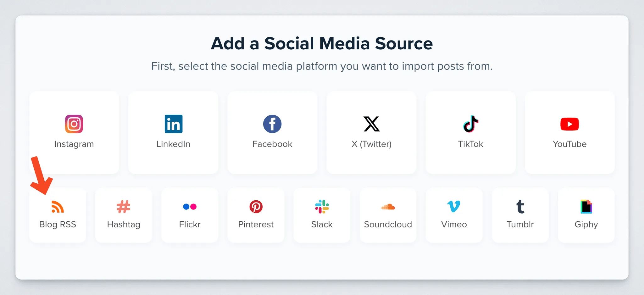
Task: Click the Blog RSS label text
Action: (x=58, y=225)
